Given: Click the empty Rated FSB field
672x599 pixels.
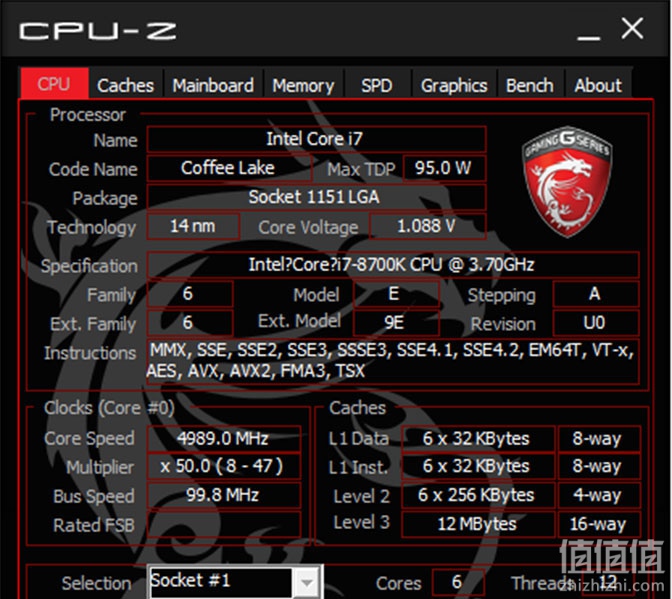Looking at the screenshot, I should click(223, 524).
